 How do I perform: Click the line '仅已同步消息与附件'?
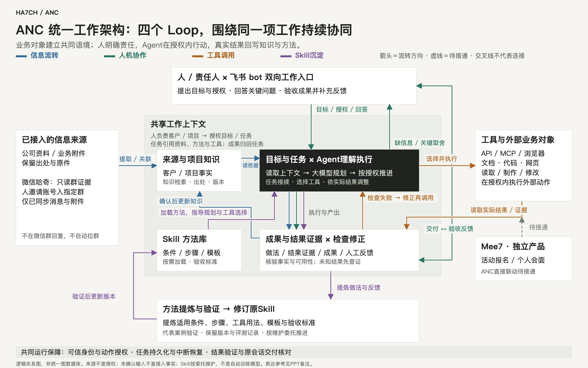pyautogui.click(x=53, y=202)
